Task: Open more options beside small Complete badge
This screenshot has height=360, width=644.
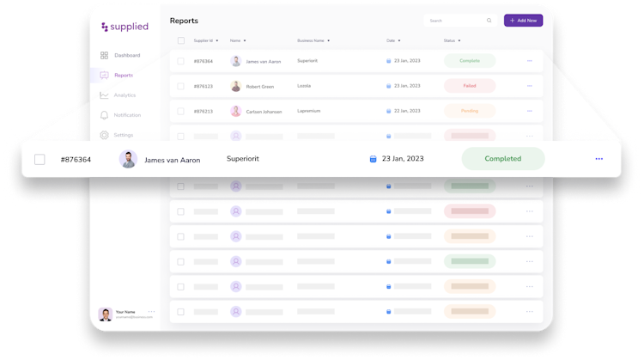Action: coord(530,61)
